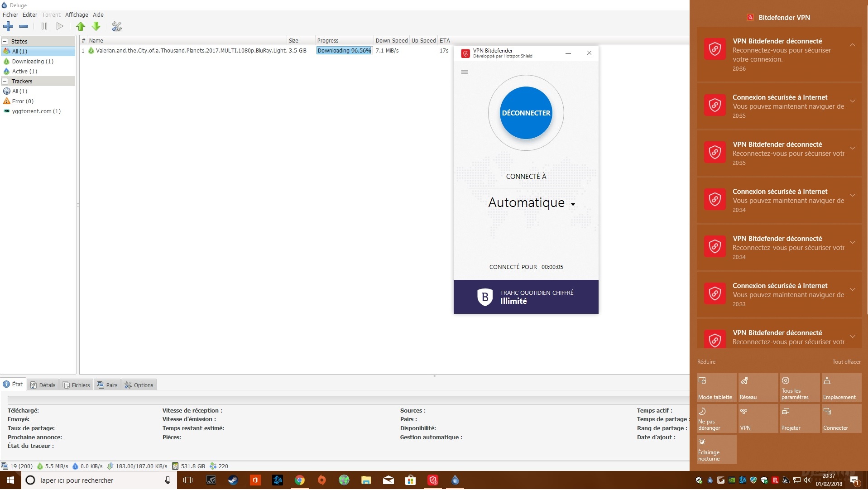Click the empty torrent progress bar in État
This screenshot has height=490, width=868.
[x=348, y=400]
